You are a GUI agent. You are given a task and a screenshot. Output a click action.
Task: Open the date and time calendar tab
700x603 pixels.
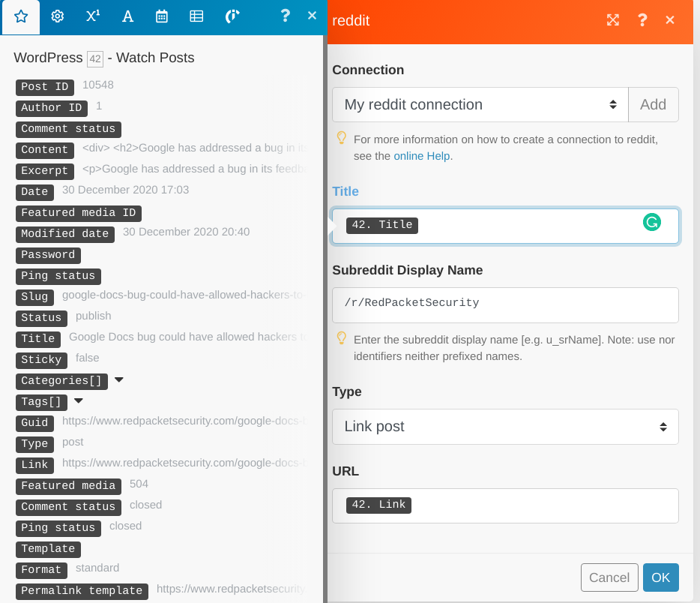click(162, 16)
